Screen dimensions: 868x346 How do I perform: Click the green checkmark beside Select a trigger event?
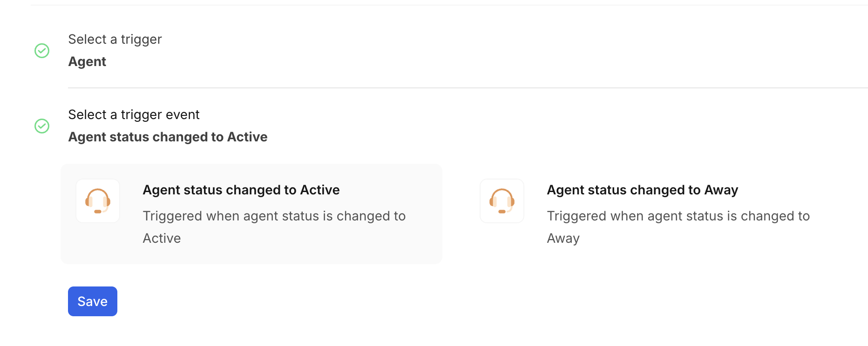tap(42, 126)
